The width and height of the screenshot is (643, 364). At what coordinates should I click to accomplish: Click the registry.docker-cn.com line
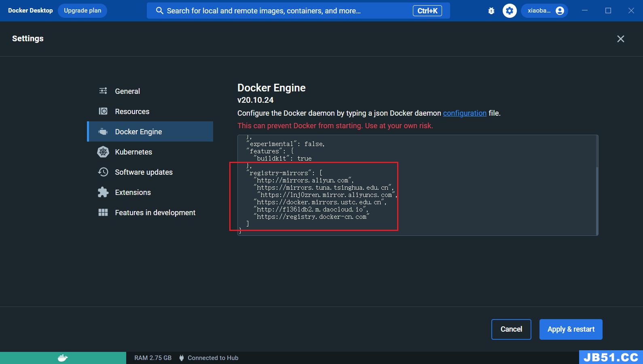pos(312,217)
